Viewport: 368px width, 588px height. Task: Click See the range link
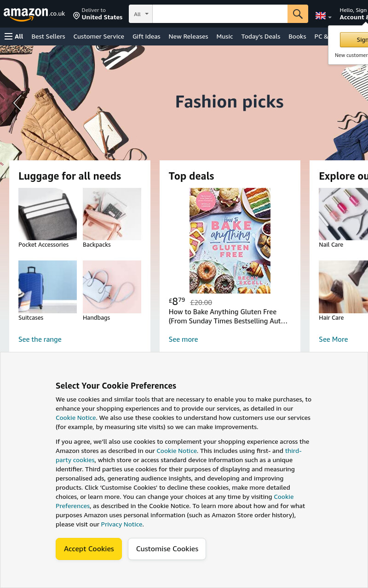click(x=40, y=339)
